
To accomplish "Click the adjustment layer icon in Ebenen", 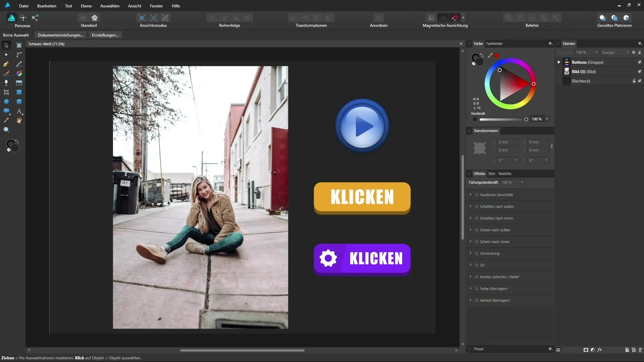I will click(593, 350).
